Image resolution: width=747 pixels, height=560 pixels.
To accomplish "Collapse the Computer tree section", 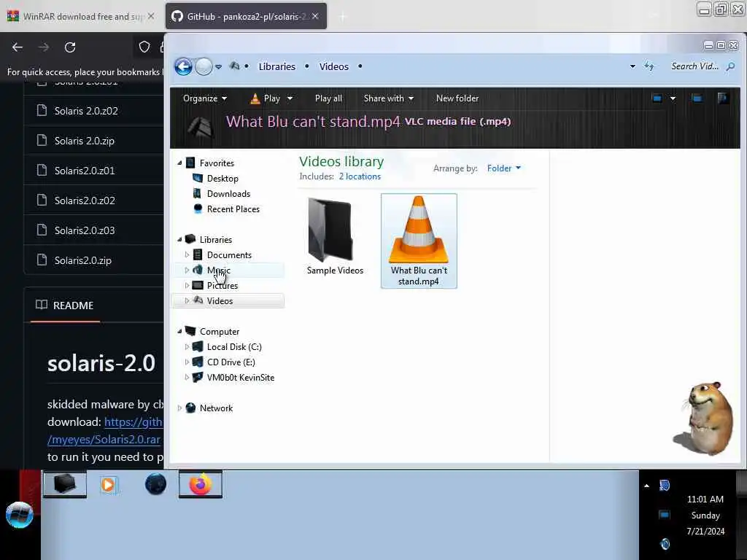I will [179, 332].
